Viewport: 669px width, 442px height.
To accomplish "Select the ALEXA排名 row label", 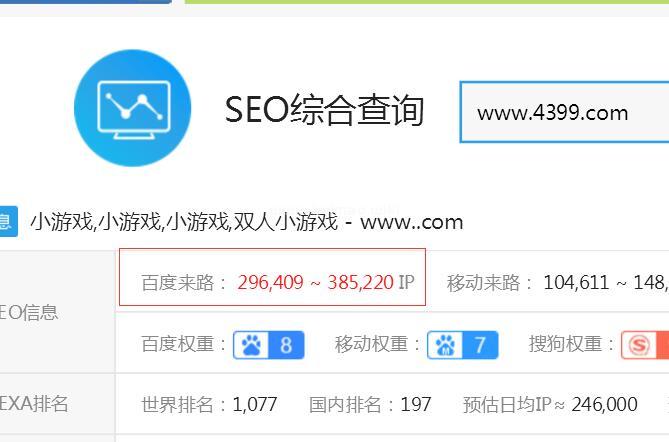I will point(34,404).
